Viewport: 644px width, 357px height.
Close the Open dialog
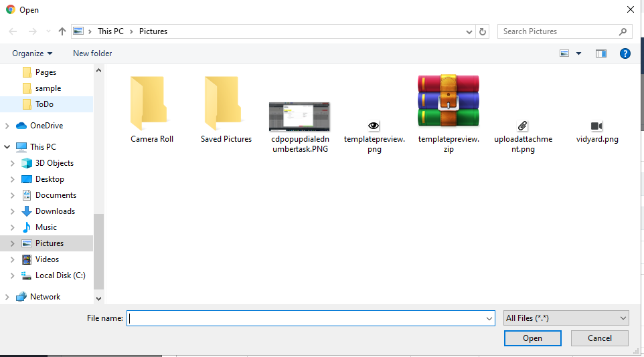point(631,9)
